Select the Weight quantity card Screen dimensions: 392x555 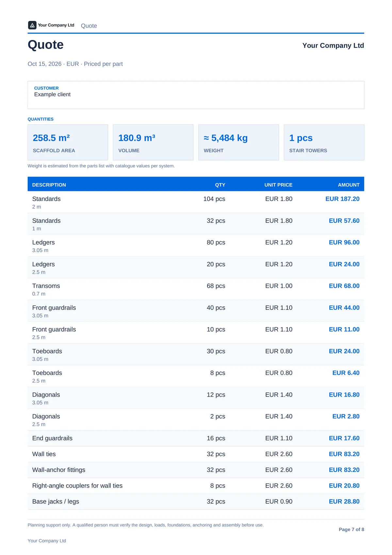(239, 142)
